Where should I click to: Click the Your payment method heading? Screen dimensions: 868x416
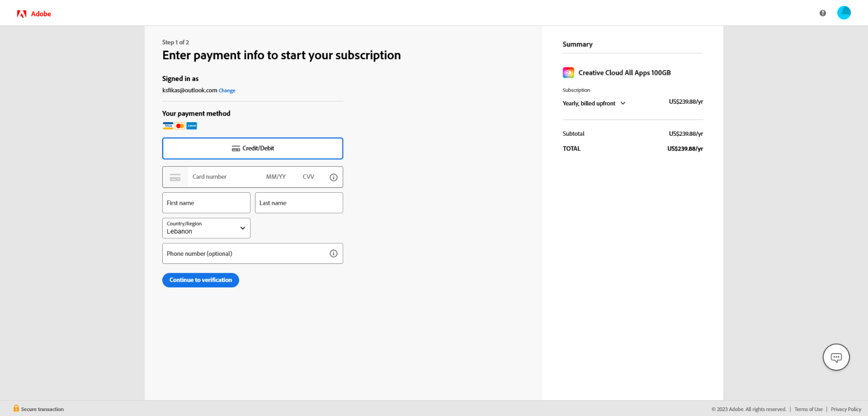click(196, 114)
